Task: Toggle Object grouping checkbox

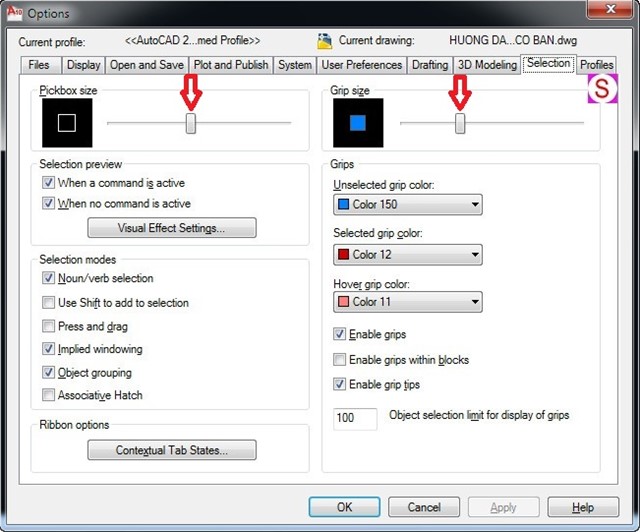Action: [48, 372]
